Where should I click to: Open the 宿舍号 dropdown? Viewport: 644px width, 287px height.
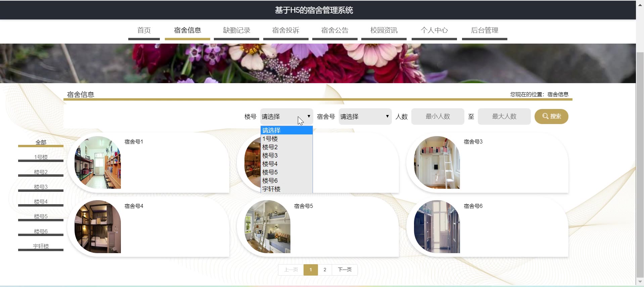pyautogui.click(x=365, y=117)
